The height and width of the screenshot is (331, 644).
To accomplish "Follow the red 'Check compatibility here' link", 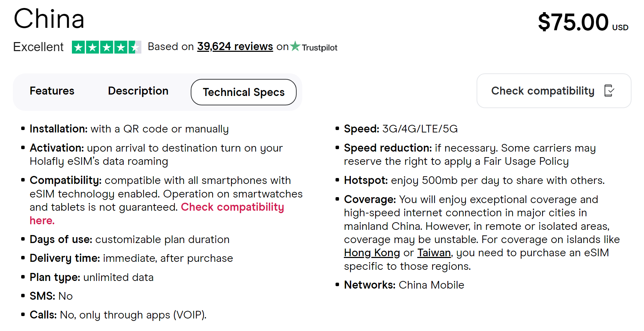I will 232,207.
